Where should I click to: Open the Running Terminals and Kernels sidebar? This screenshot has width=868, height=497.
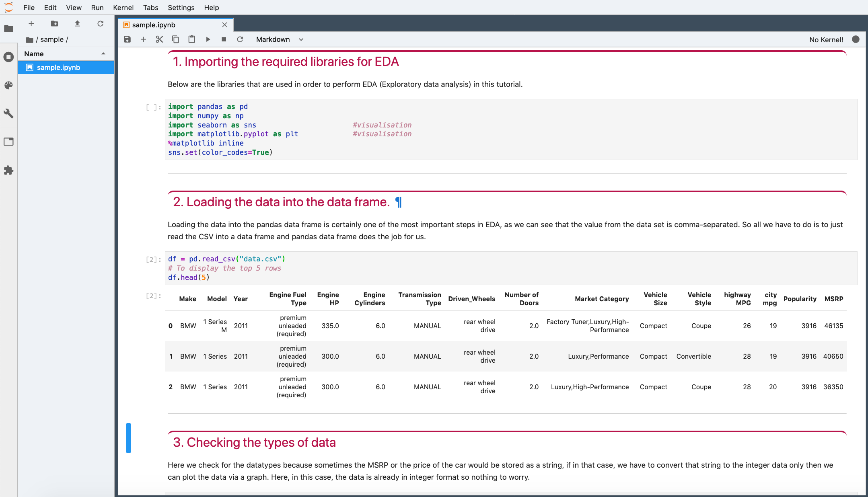coord(8,57)
